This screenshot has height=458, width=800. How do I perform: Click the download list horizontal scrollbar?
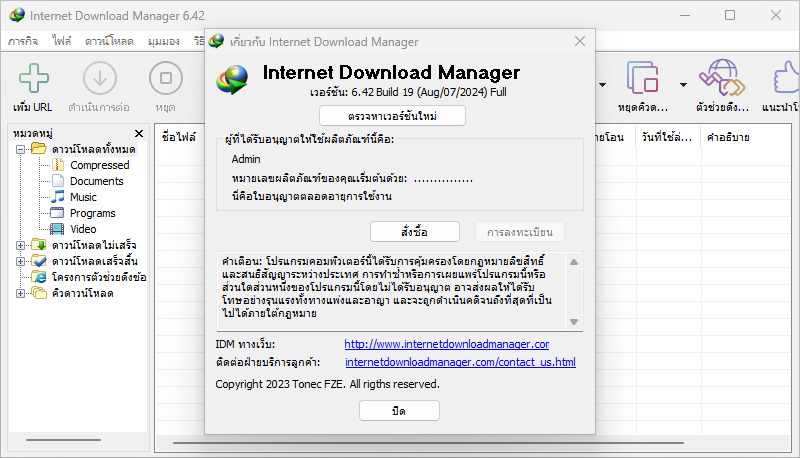click(x=428, y=443)
